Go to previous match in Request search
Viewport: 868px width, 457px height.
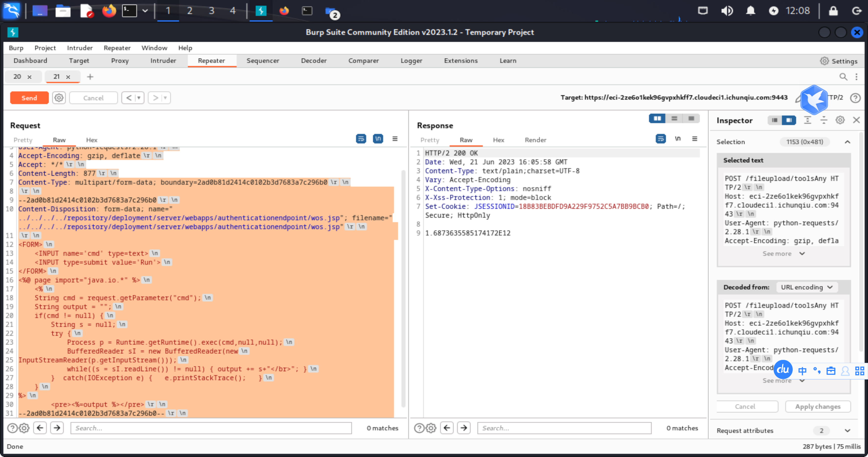40,428
